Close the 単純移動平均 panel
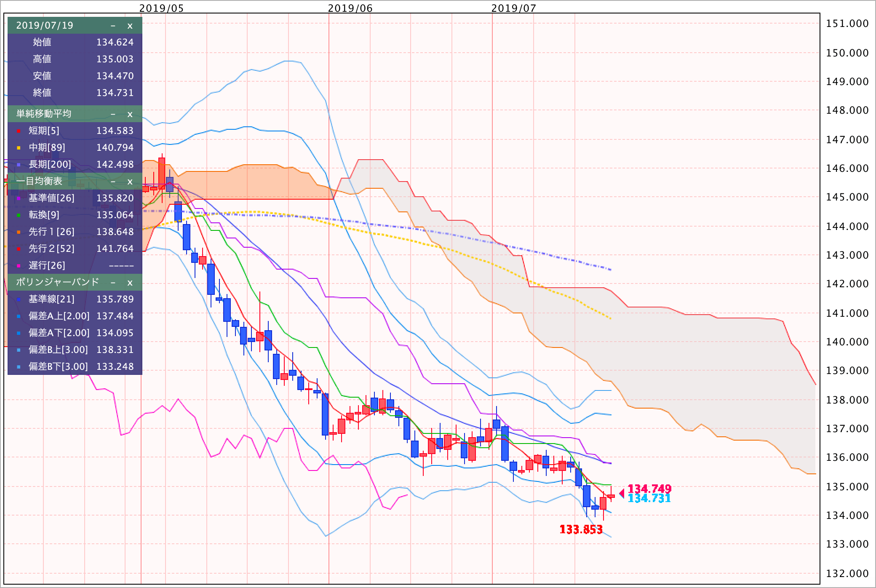The width and height of the screenshot is (876, 588). click(130, 114)
